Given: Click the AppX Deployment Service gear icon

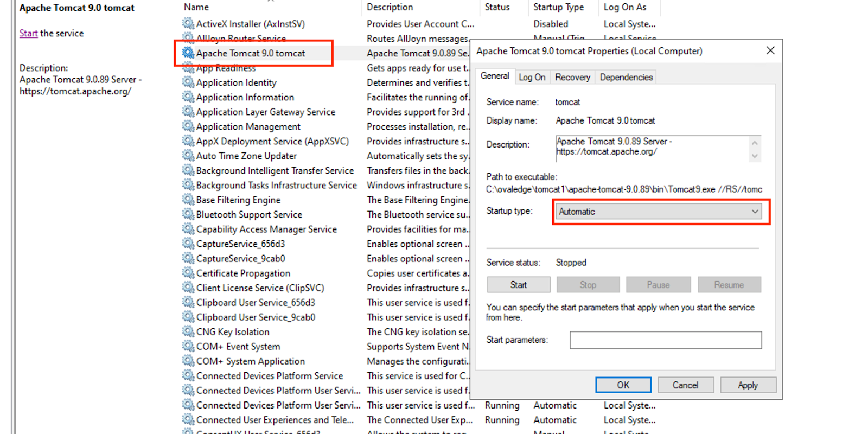Looking at the screenshot, I should (x=188, y=141).
